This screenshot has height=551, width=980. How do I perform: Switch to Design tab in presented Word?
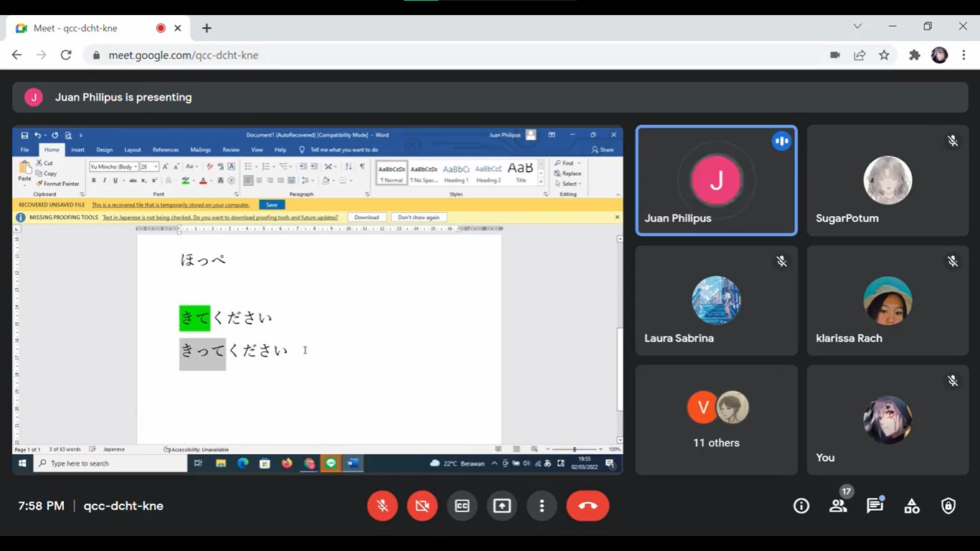(x=105, y=150)
